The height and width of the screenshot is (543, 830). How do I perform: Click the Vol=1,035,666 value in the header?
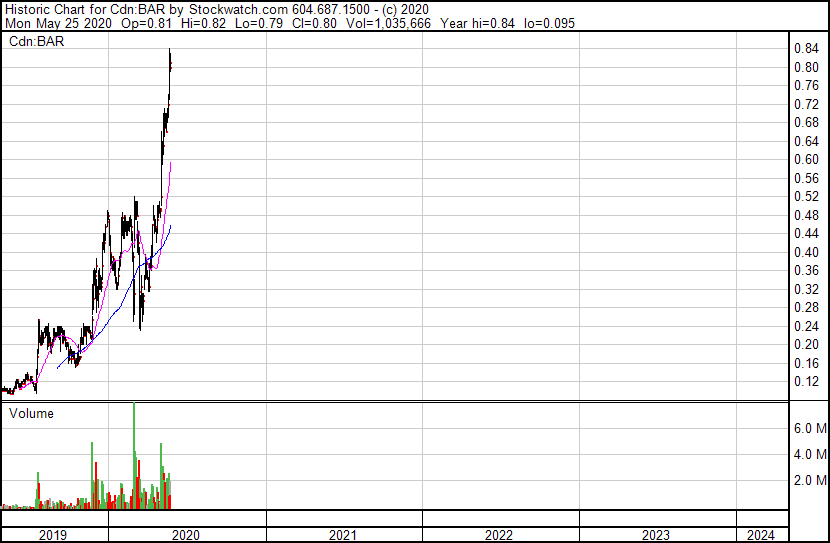(382, 23)
